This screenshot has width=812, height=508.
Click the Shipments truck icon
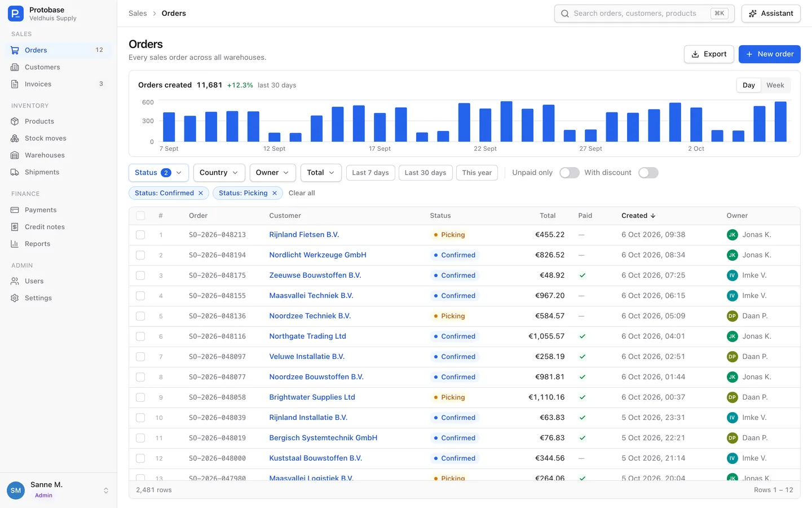(15, 172)
